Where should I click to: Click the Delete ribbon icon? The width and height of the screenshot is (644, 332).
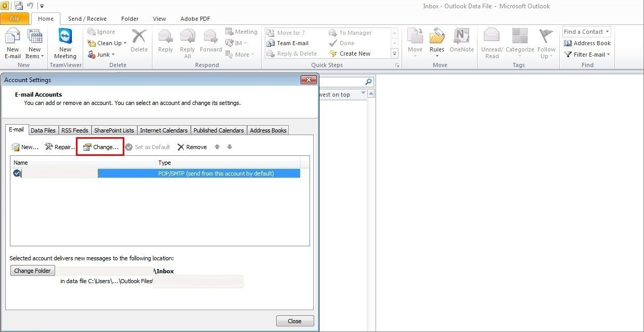[x=139, y=41]
